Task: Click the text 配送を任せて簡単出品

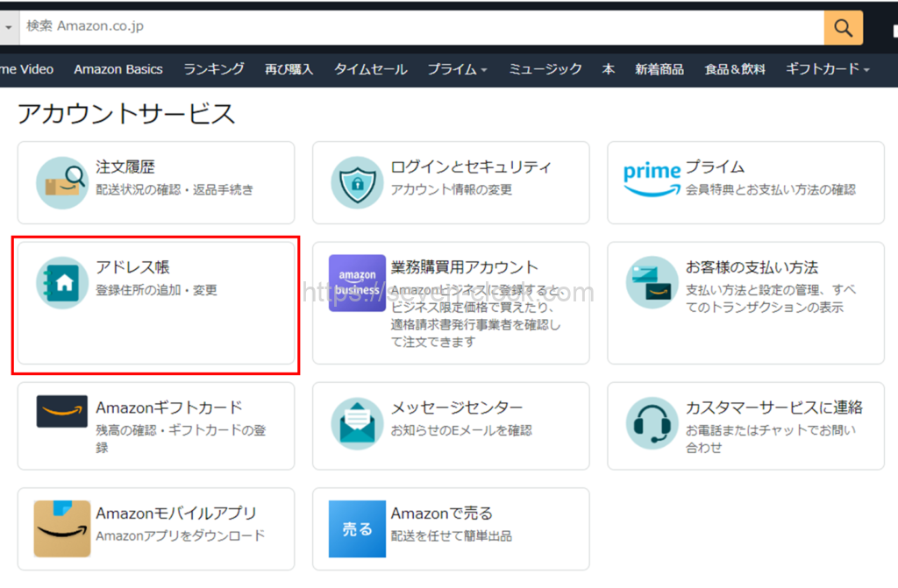Action: click(452, 536)
